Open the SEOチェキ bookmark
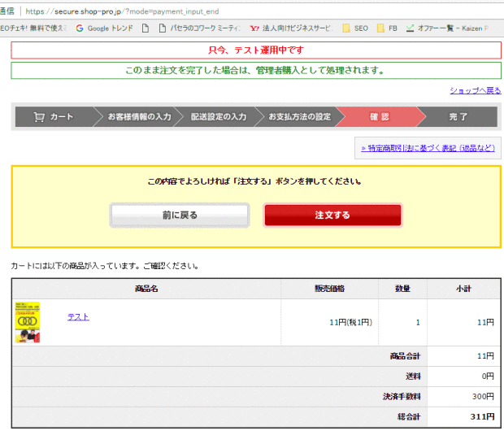The image size is (504, 431). [x=33, y=28]
